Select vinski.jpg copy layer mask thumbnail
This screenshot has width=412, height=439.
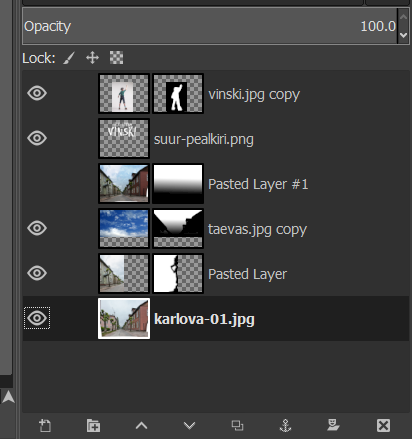178,93
